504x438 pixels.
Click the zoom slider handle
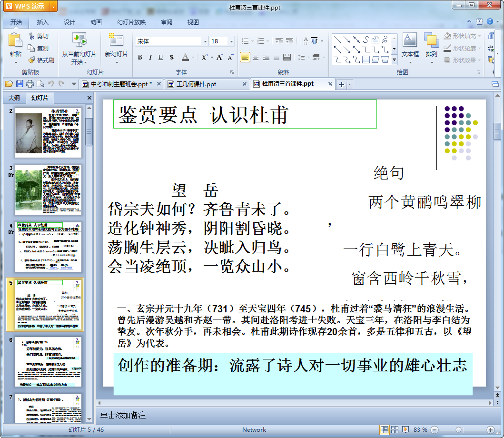(x=459, y=429)
